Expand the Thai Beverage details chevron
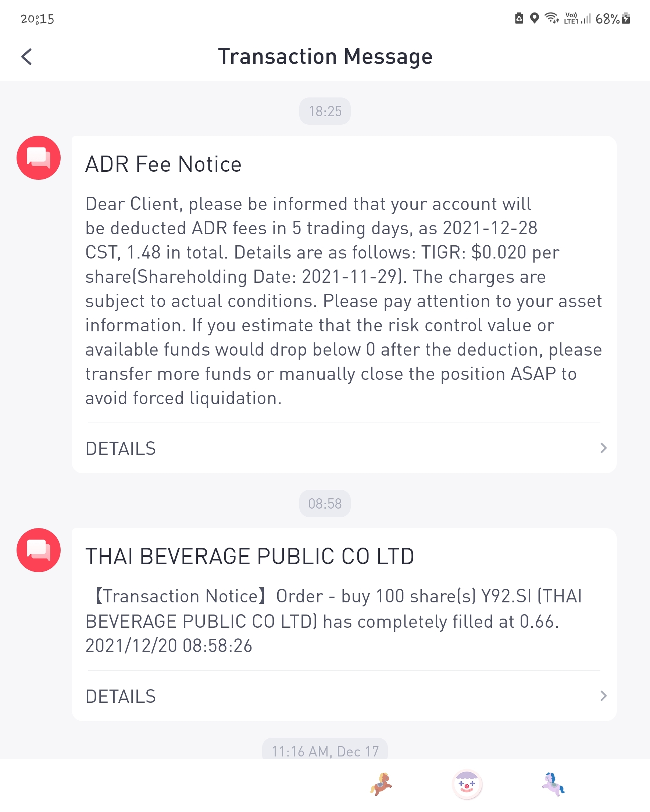The height and width of the screenshot is (812, 650). pos(603,696)
